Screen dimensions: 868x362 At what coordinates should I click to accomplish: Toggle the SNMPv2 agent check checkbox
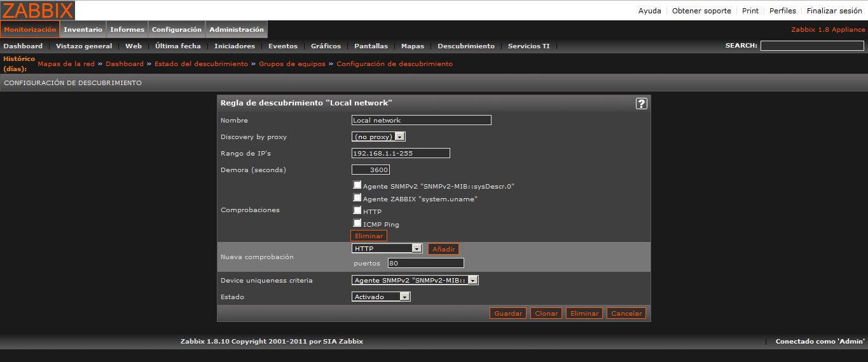[357, 185]
